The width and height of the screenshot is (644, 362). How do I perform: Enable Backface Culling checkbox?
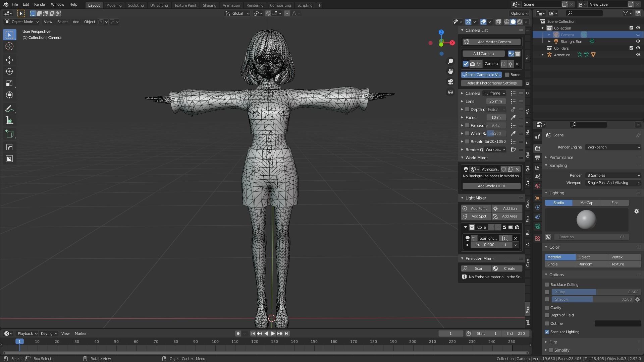pyautogui.click(x=547, y=285)
